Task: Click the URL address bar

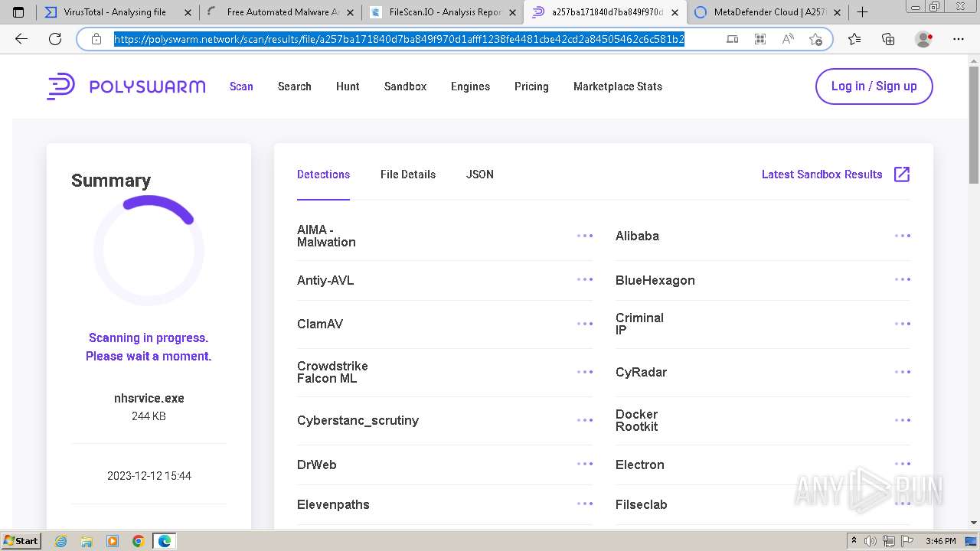Action: 400,39
